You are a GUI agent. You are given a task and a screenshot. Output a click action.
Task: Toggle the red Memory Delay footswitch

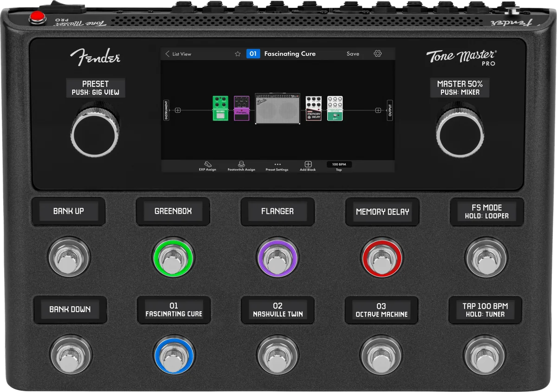click(382, 257)
